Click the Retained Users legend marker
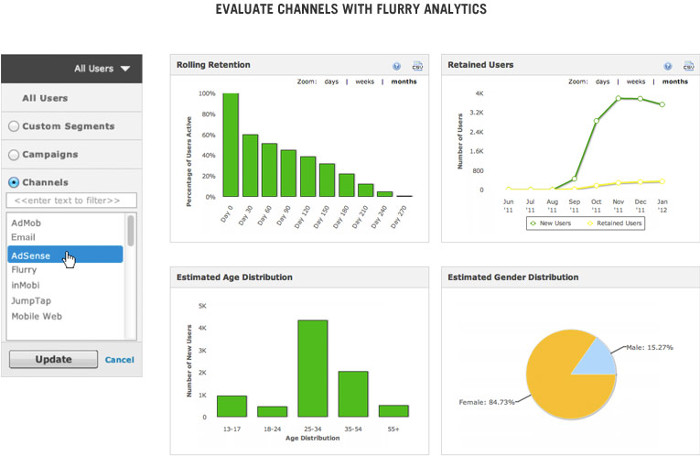Image resolution: width=700 pixels, height=456 pixels. pyautogui.click(x=590, y=223)
